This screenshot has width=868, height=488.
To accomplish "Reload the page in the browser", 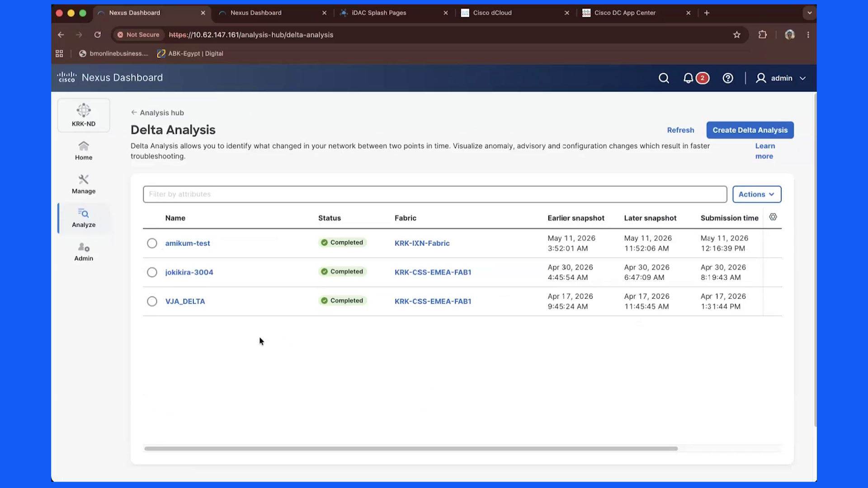I will (x=97, y=35).
